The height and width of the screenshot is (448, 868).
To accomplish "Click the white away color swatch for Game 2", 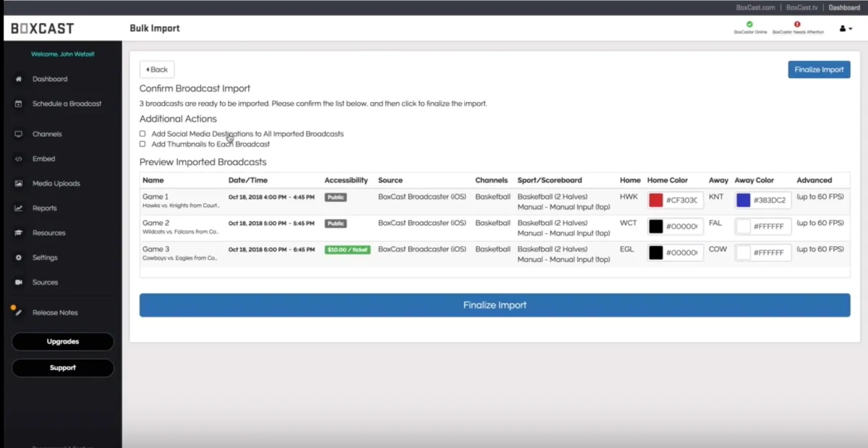I will (x=744, y=227).
